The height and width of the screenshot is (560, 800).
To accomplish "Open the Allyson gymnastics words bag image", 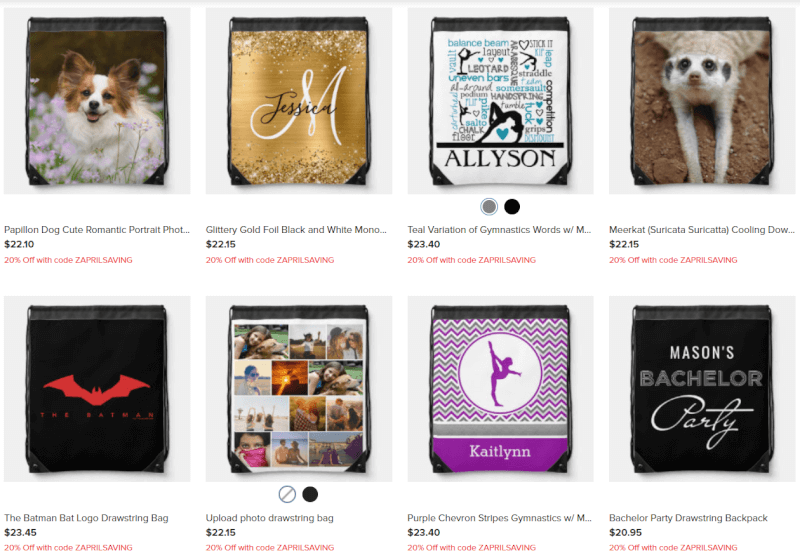I will tap(501, 101).
